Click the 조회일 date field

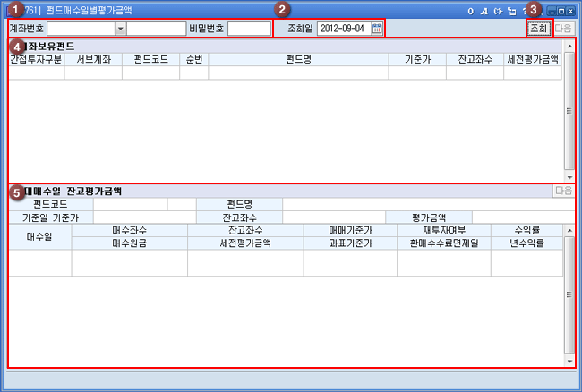(343, 29)
